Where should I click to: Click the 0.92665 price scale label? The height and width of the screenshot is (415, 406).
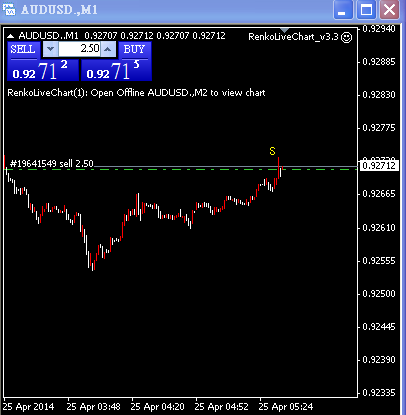point(378,194)
